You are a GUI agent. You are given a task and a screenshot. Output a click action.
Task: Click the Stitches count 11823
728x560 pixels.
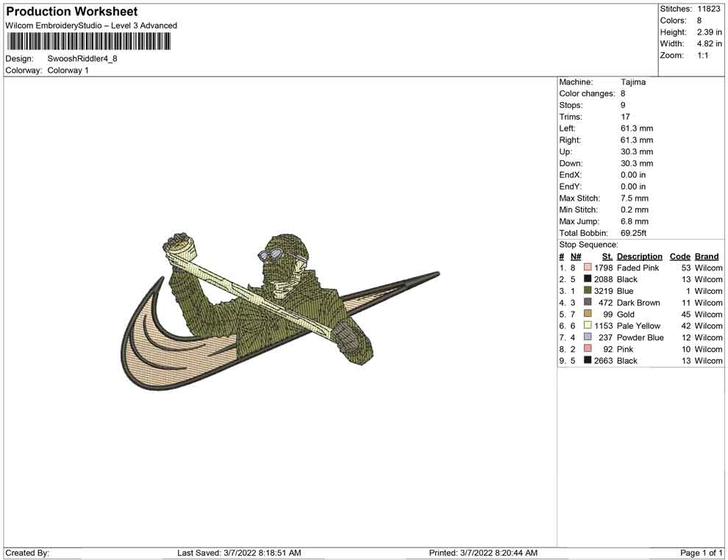[x=708, y=9]
